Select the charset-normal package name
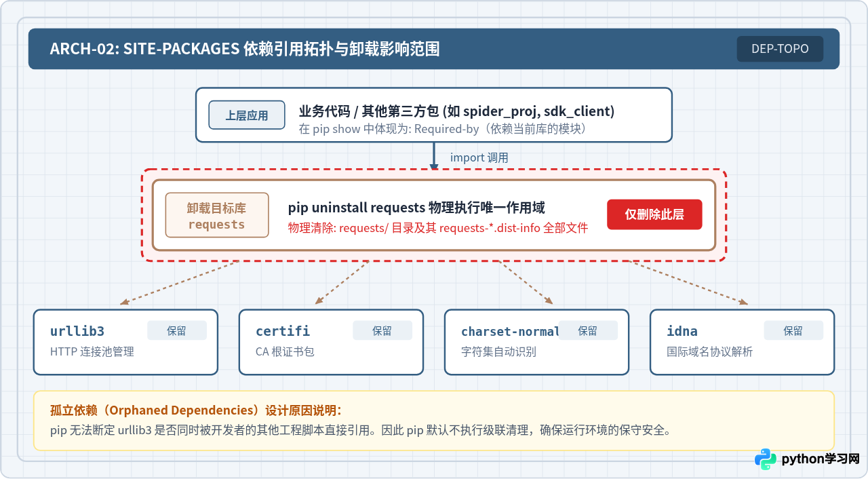The width and height of the screenshot is (868, 479). point(510,331)
